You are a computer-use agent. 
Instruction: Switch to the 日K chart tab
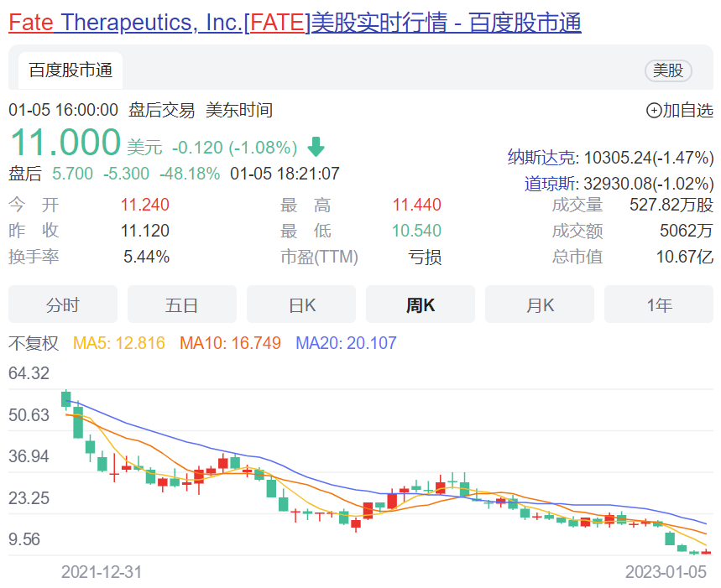(301, 304)
